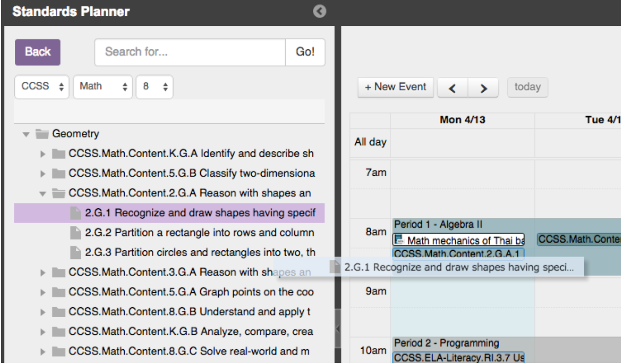621x364 pixels.
Task: Go to next week in calendar
Action: coord(483,88)
